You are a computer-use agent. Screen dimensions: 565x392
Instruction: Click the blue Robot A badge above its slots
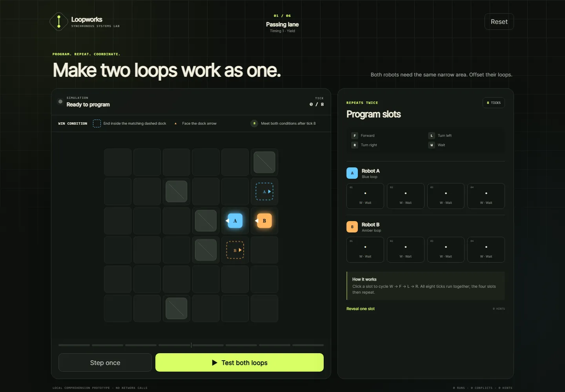352,173
